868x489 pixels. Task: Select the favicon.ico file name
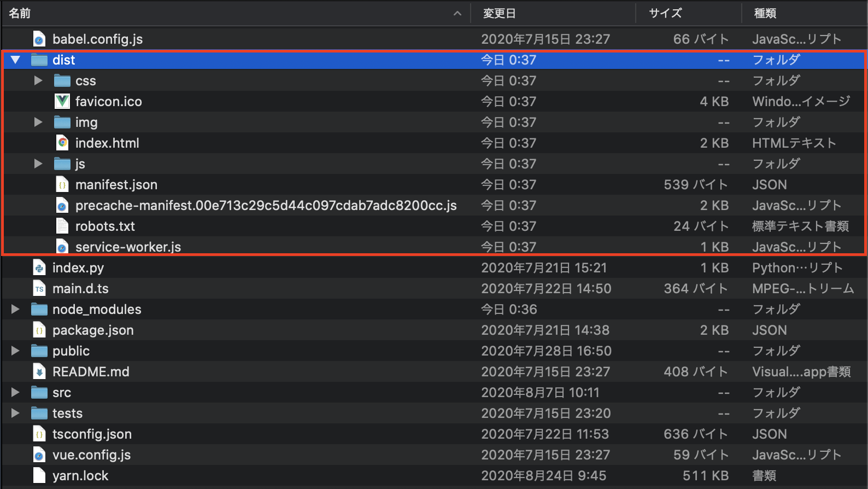109,101
